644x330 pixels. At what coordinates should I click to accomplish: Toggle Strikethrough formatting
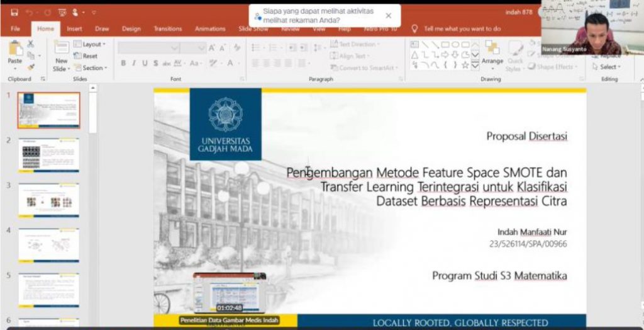point(166,63)
